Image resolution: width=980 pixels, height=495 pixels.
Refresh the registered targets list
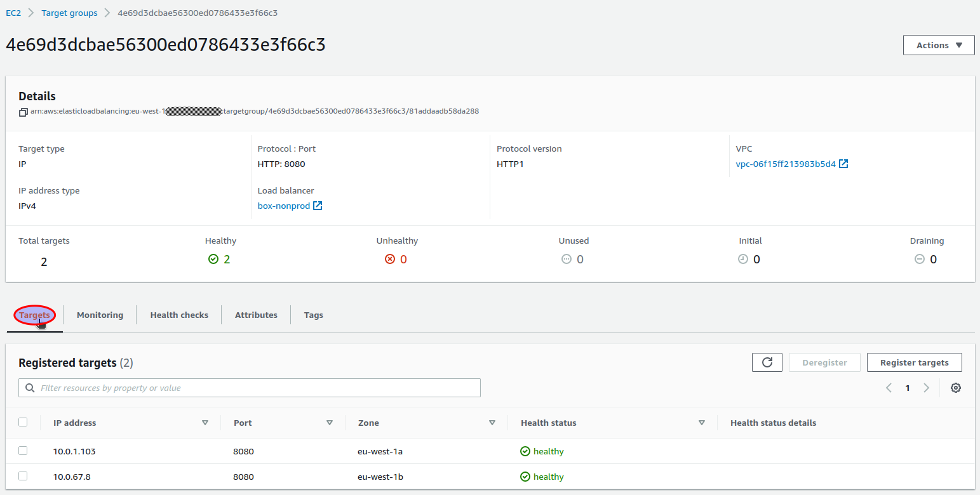coord(767,362)
